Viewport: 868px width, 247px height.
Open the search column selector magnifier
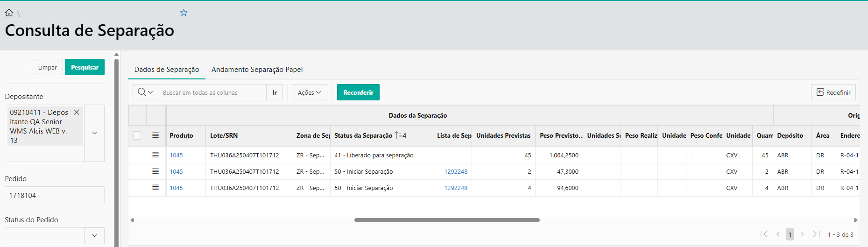tap(145, 92)
